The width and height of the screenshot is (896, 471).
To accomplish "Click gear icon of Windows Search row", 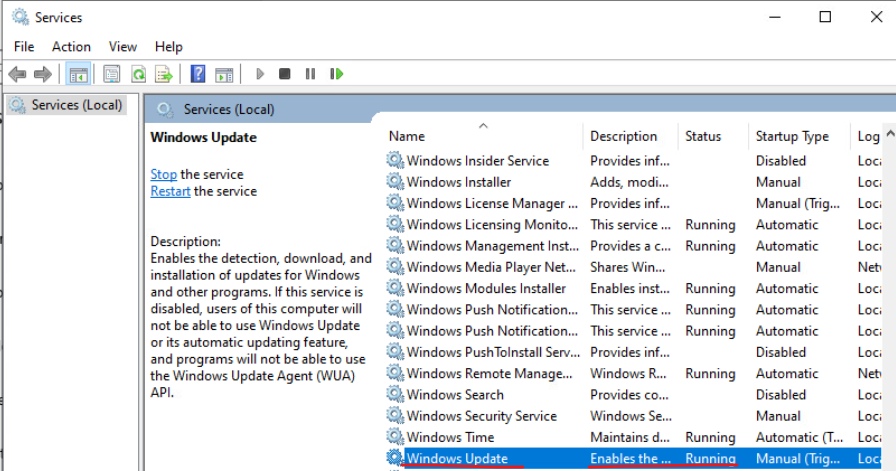I will tap(395, 394).
